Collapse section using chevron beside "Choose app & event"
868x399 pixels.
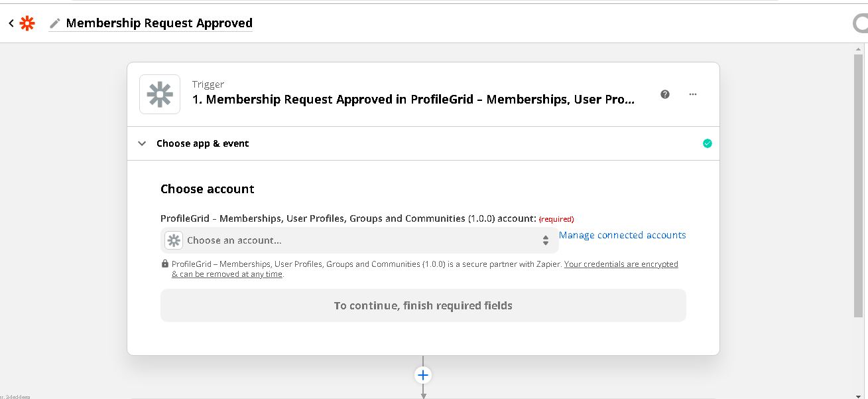(142, 143)
